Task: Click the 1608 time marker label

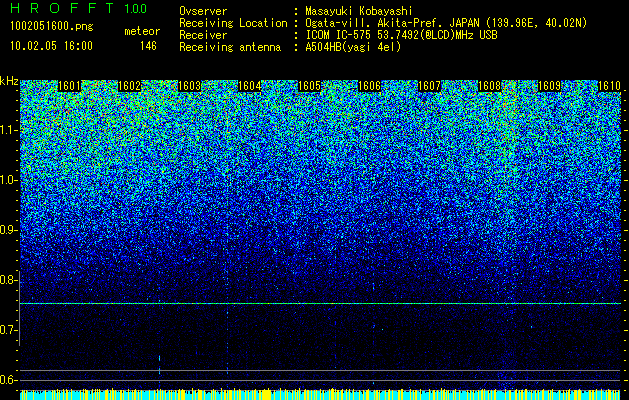Action: point(490,86)
